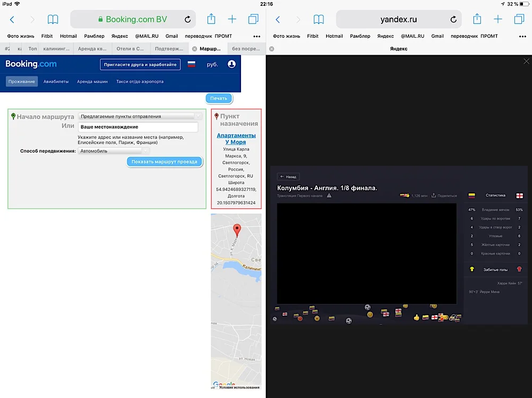Tap Booking.com BV address bar
The width and height of the screenshot is (532, 398).
(x=133, y=19)
